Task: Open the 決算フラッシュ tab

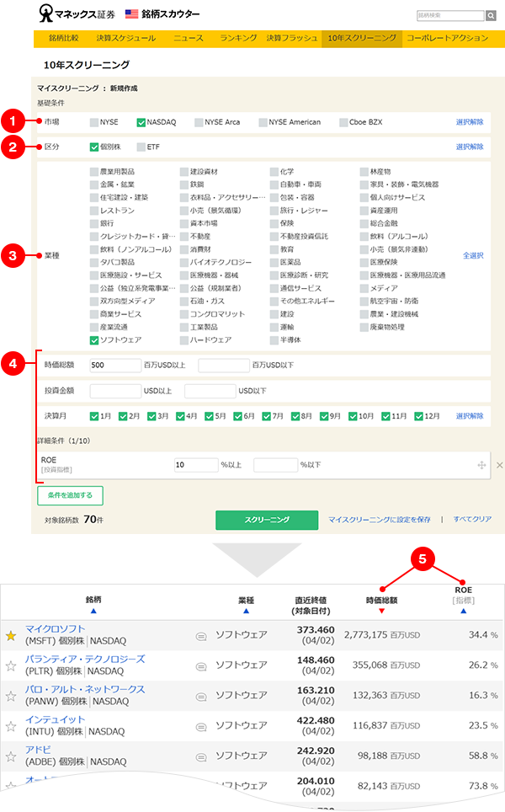Action: tap(292, 38)
